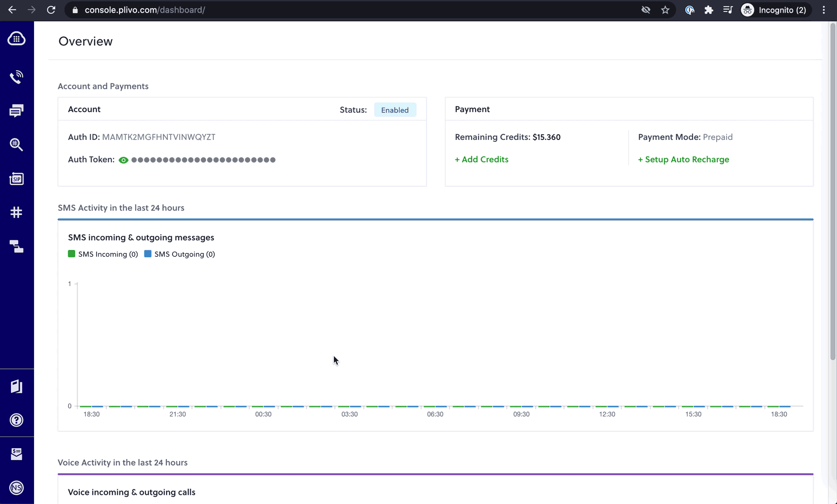Click the Setup Auto Recharge link
Screen dimensions: 837x504
684,159
